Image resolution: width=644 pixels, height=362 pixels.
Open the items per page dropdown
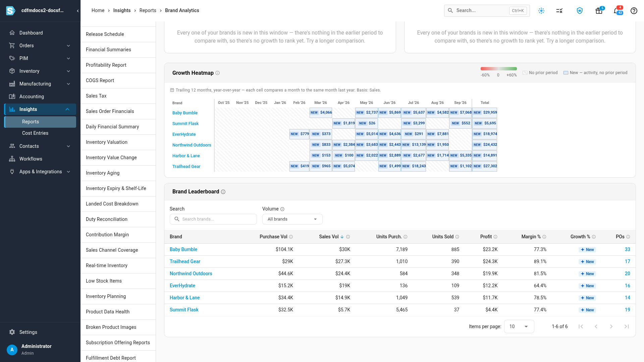(x=519, y=326)
